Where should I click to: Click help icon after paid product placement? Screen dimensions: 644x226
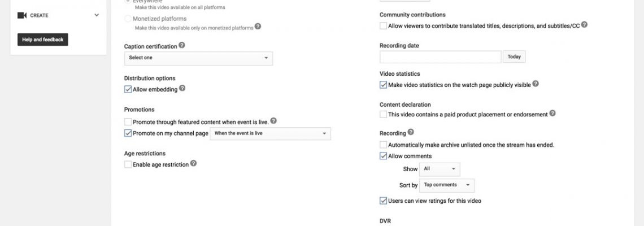point(552,114)
